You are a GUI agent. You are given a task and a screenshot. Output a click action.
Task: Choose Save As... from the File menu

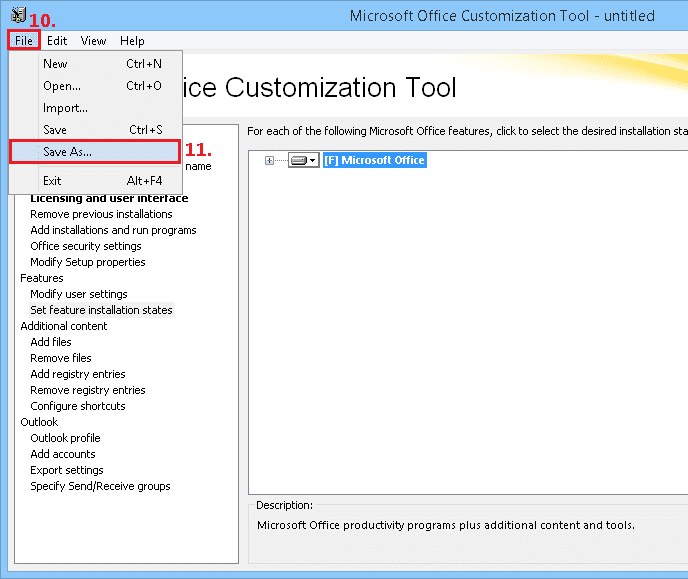[96, 152]
